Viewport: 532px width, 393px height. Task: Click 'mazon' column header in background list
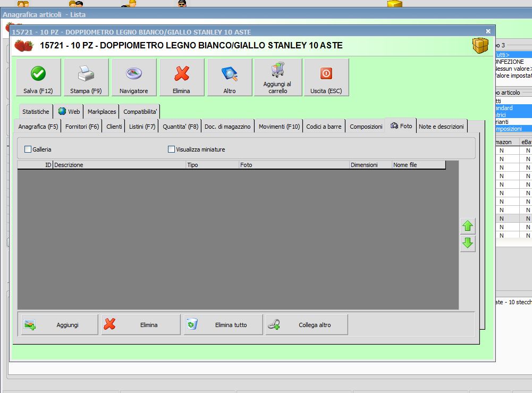click(507, 142)
